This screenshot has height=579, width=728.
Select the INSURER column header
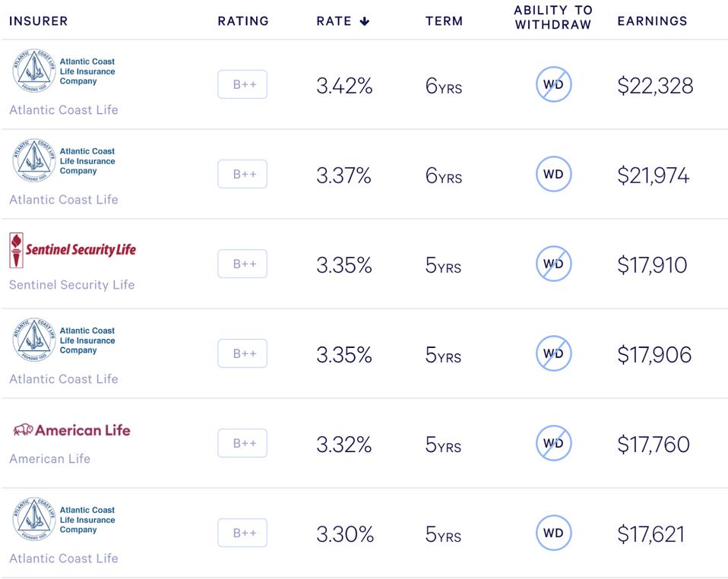(39, 21)
